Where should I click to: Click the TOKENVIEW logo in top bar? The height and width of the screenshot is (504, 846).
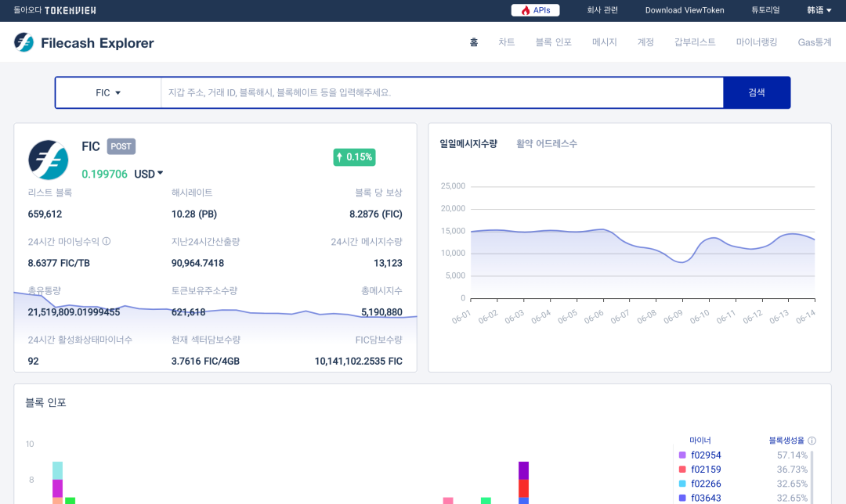[69, 10]
